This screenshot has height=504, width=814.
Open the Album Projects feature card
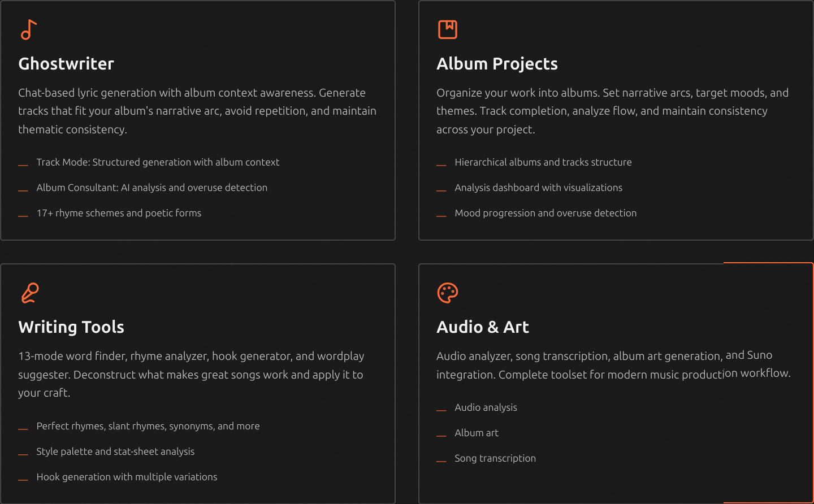tap(616, 120)
